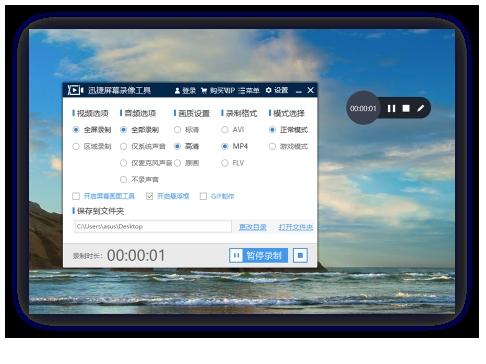
Task: Click the 录制格式 section heading
Action: (x=241, y=113)
